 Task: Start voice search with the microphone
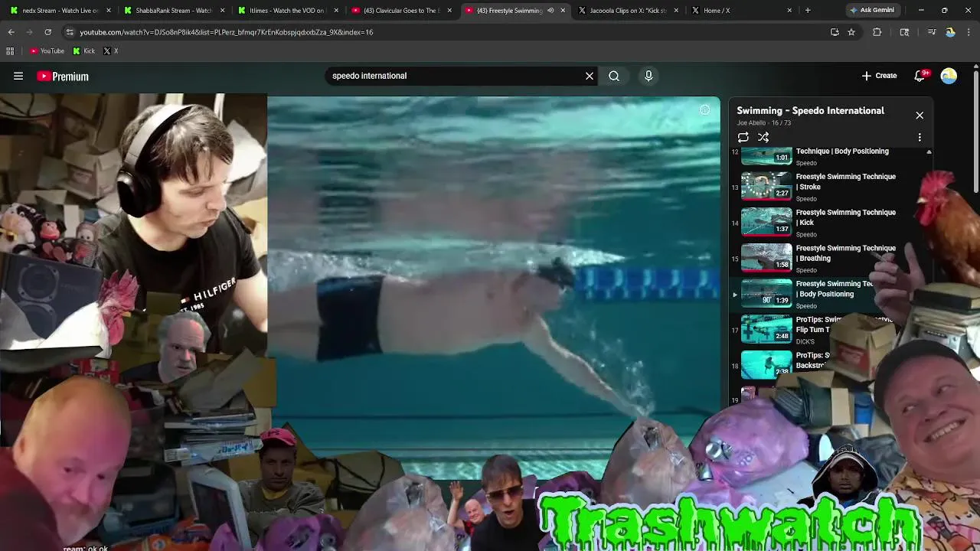tap(648, 76)
